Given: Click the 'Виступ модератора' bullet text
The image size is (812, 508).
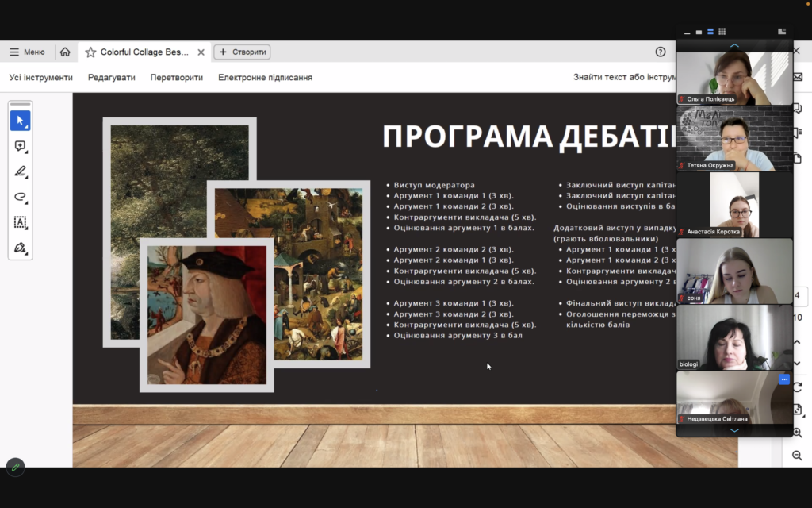Looking at the screenshot, I should pos(434,185).
